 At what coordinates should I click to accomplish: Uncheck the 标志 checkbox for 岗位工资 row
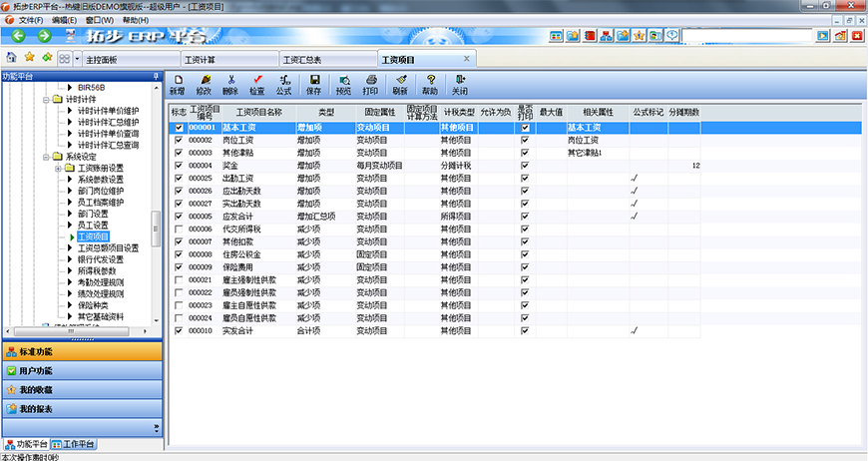coord(180,141)
